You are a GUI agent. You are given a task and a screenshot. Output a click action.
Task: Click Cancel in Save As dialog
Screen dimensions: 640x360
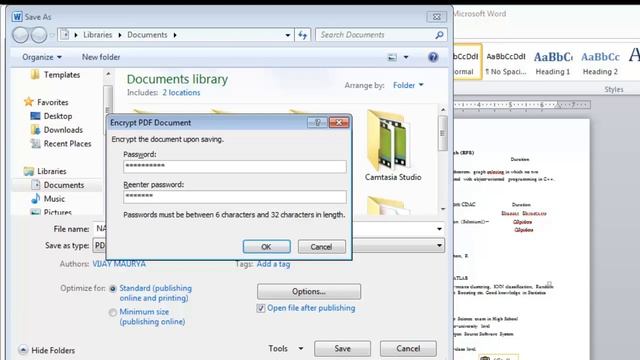(408, 349)
